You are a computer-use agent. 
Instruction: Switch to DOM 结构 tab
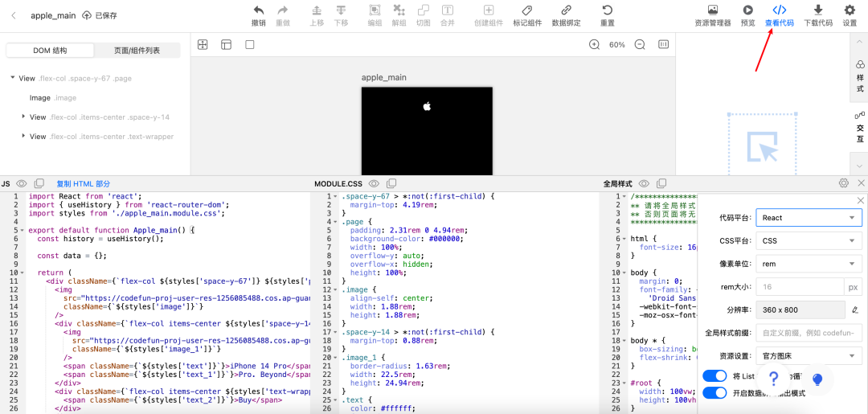tap(50, 51)
